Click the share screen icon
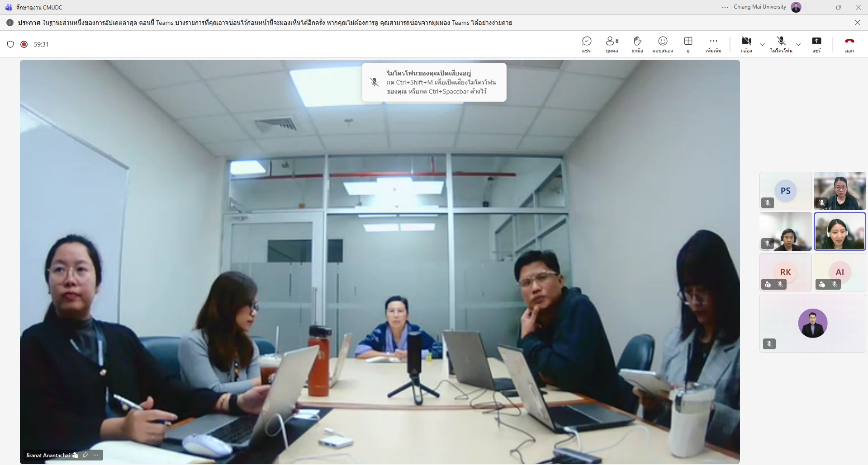 816,44
